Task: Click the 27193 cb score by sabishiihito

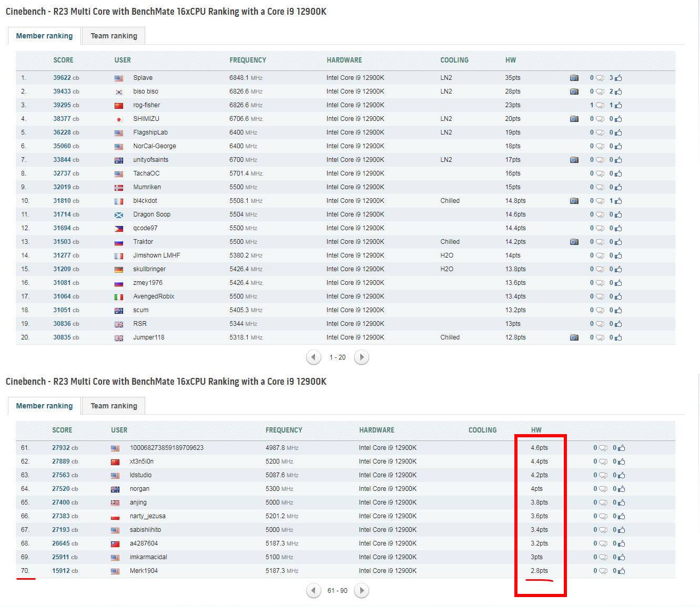Action: pos(65,530)
